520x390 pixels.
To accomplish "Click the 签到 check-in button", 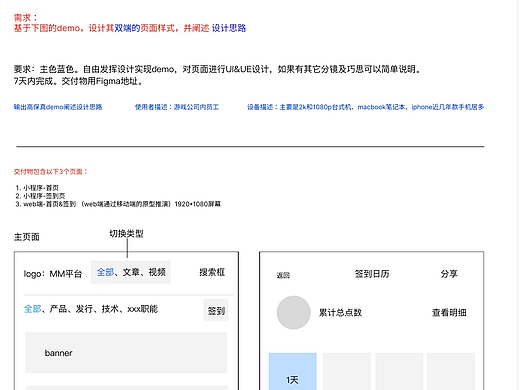I will (216, 310).
